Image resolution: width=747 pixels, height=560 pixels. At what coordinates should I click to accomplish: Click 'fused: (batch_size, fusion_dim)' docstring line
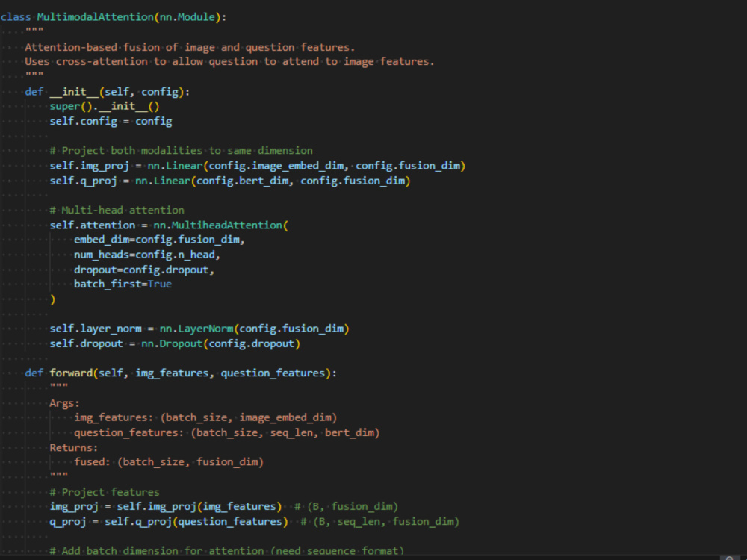[169, 462]
